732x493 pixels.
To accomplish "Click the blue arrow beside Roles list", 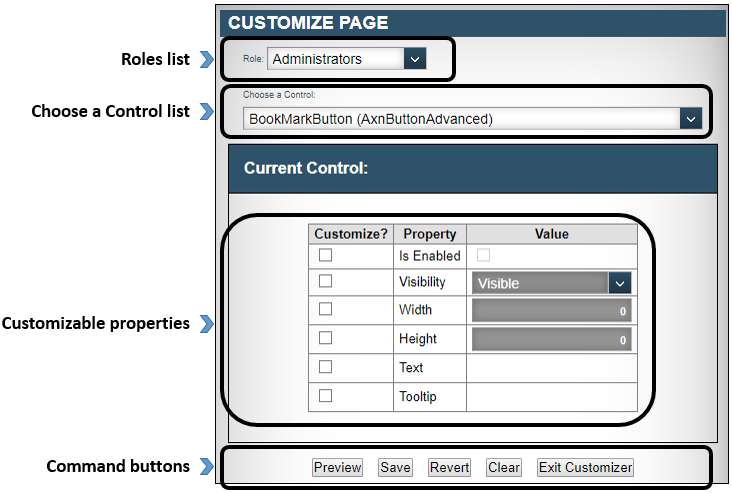I will coord(207,60).
